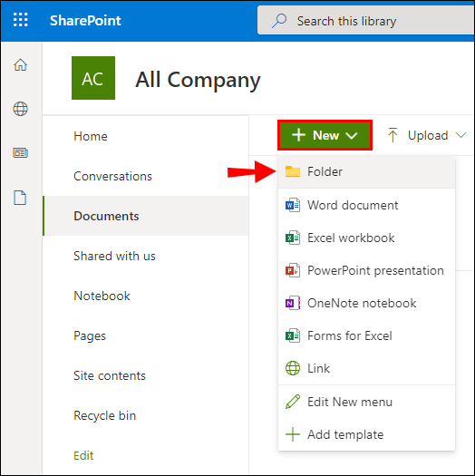Viewport: 475px width, 476px height.
Task: Open the news icon in left rail
Action: click(20, 152)
